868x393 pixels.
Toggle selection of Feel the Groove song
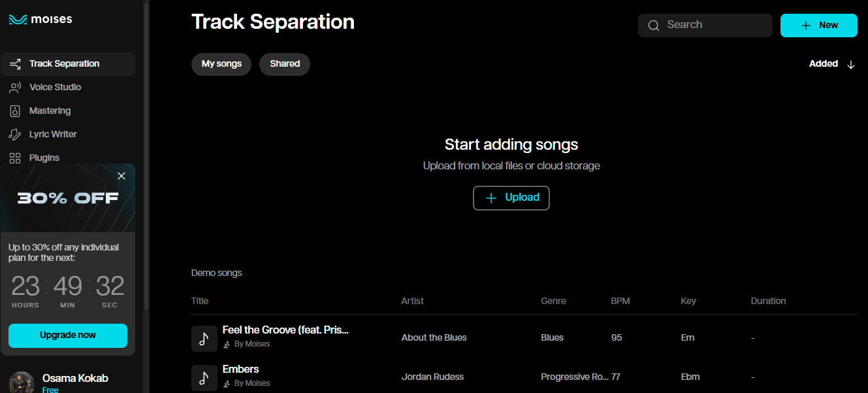[x=204, y=338]
